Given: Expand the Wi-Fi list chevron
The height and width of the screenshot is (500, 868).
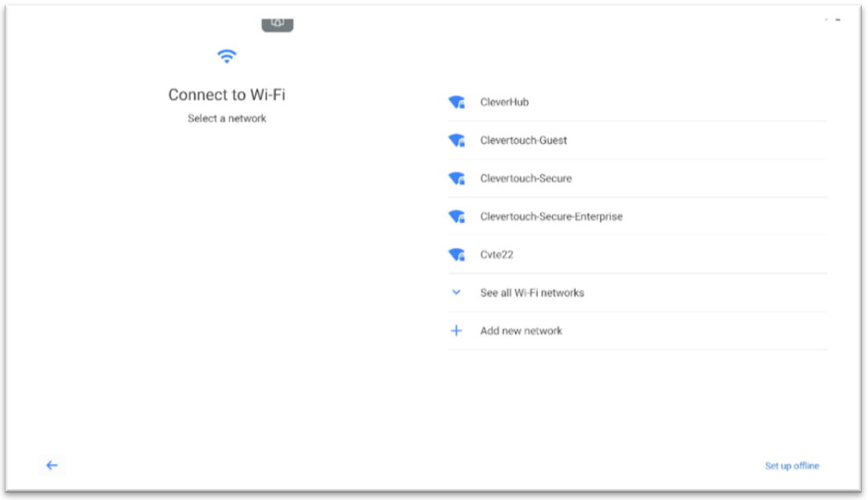Looking at the screenshot, I should click(x=457, y=293).
